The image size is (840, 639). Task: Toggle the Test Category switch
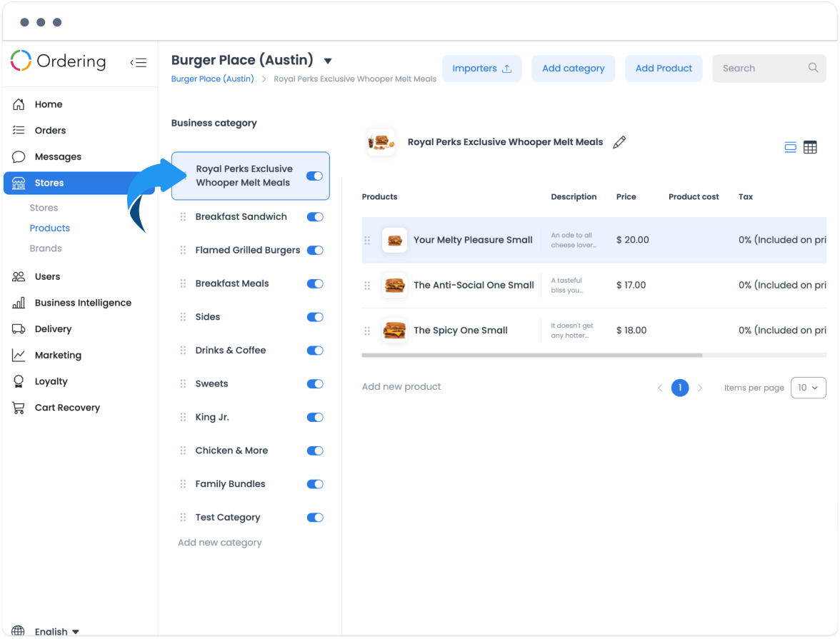[x=315, y=518]
